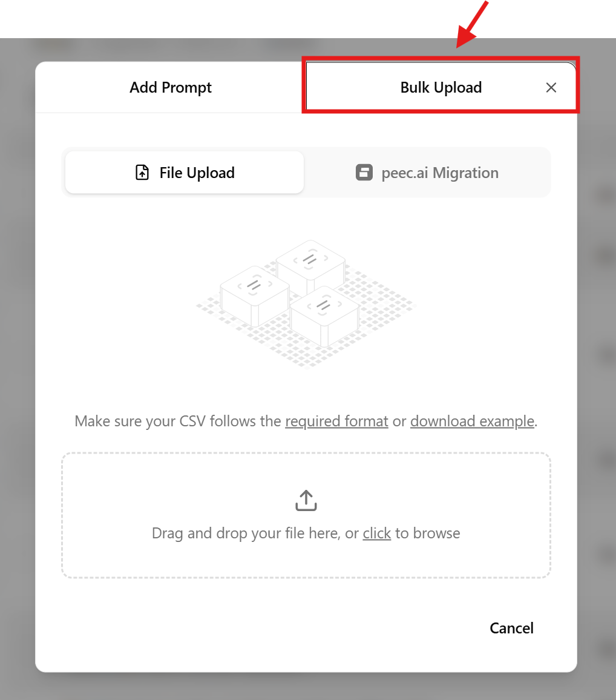Click the X icon on the dialog

pyautogui.click(x=551, y=87)
